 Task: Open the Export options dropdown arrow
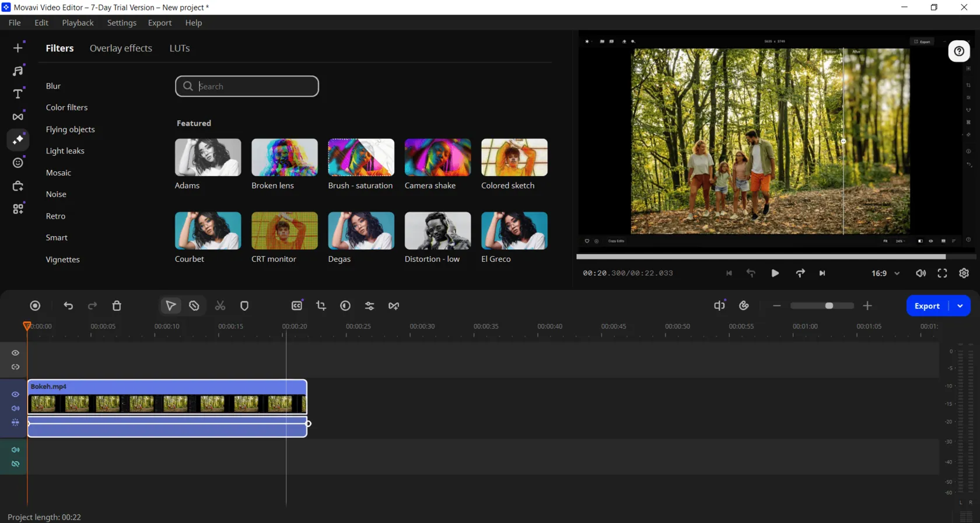(x=960, y=306)
